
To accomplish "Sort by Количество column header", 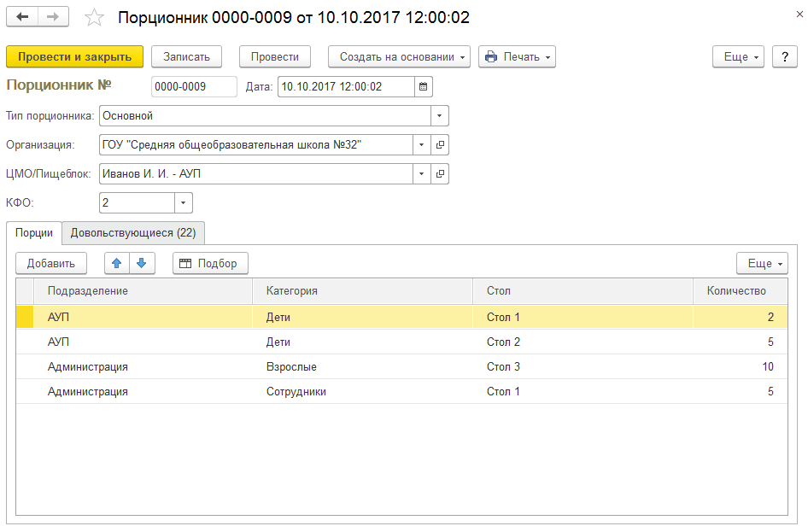I will (741, 291).
